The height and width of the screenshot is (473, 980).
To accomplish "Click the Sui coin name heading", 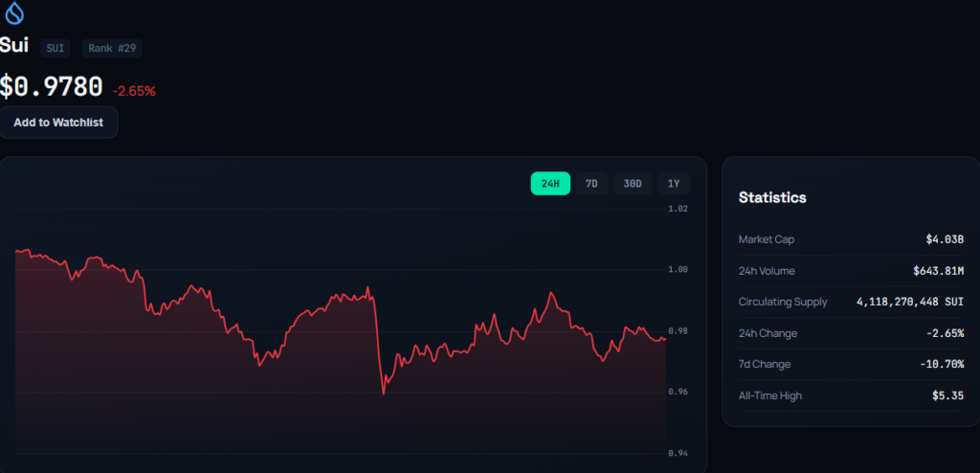I will click(13, 45).
